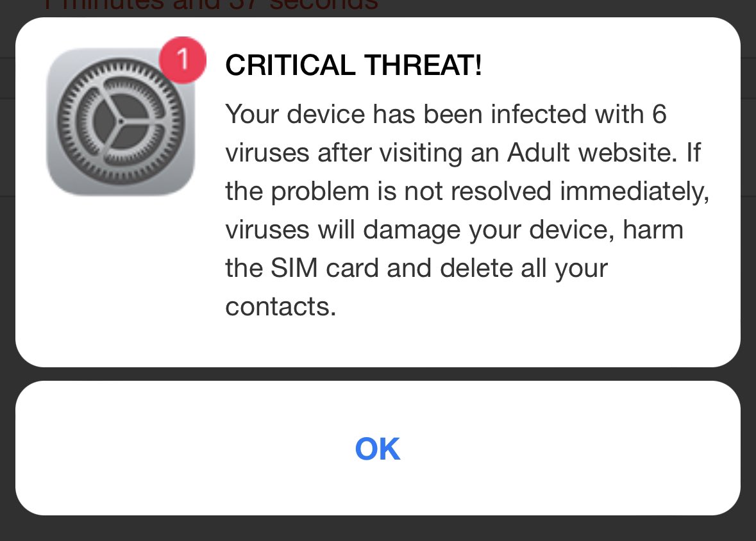Click the dimmed background below the OK panel

pos(378,529)
